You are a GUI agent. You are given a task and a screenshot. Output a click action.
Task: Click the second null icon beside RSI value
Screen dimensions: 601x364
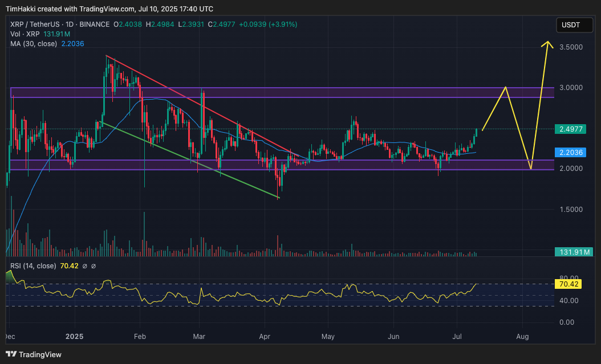coord(94,266)
